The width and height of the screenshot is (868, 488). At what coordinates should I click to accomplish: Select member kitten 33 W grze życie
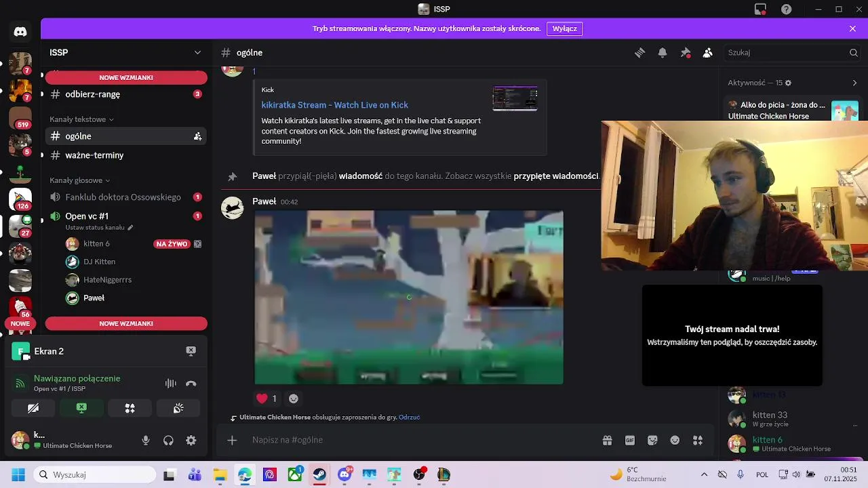(791, 419)
